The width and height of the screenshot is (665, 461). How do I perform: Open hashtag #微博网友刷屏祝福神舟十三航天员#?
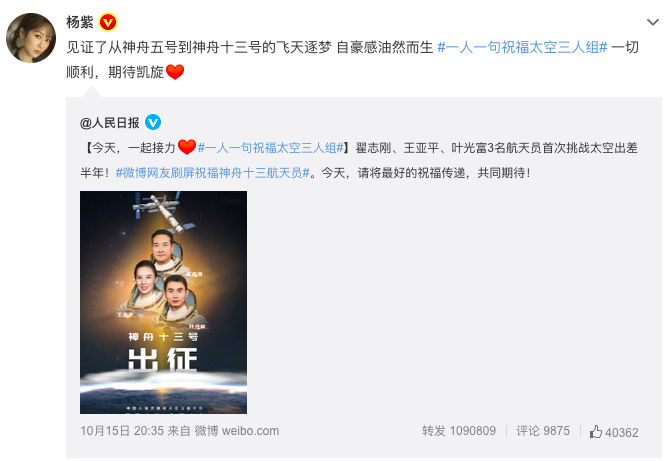[212, 173]
